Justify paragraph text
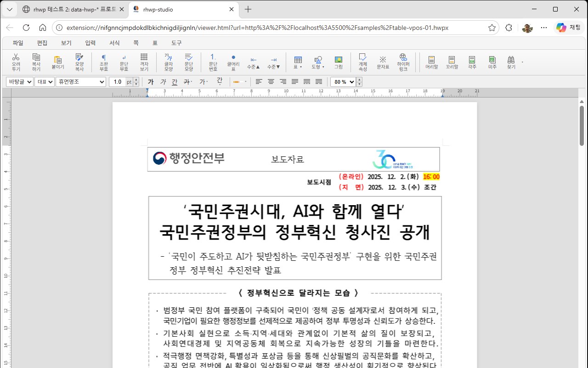Screen dimensions: 588x368 295,82
